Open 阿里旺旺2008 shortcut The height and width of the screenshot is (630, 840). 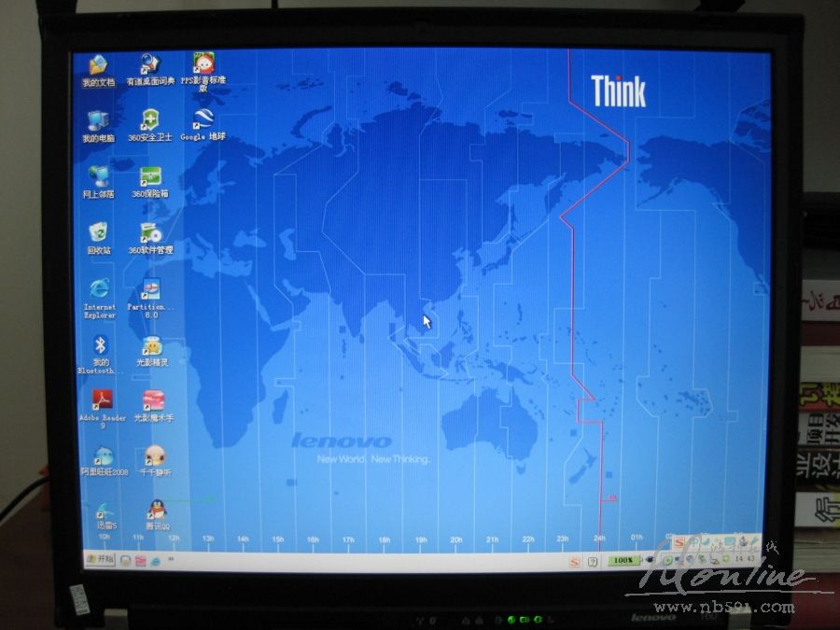tap(104, 461)
